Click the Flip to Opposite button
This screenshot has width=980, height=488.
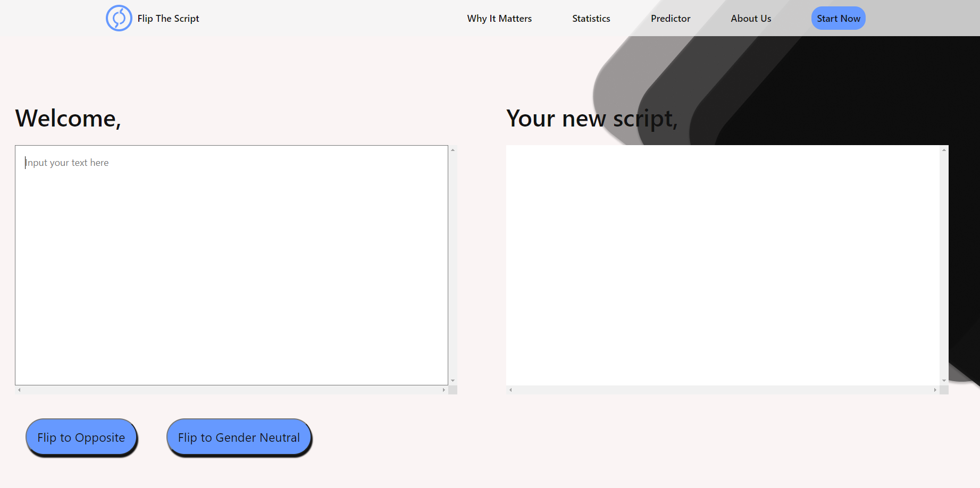[81, 437]
